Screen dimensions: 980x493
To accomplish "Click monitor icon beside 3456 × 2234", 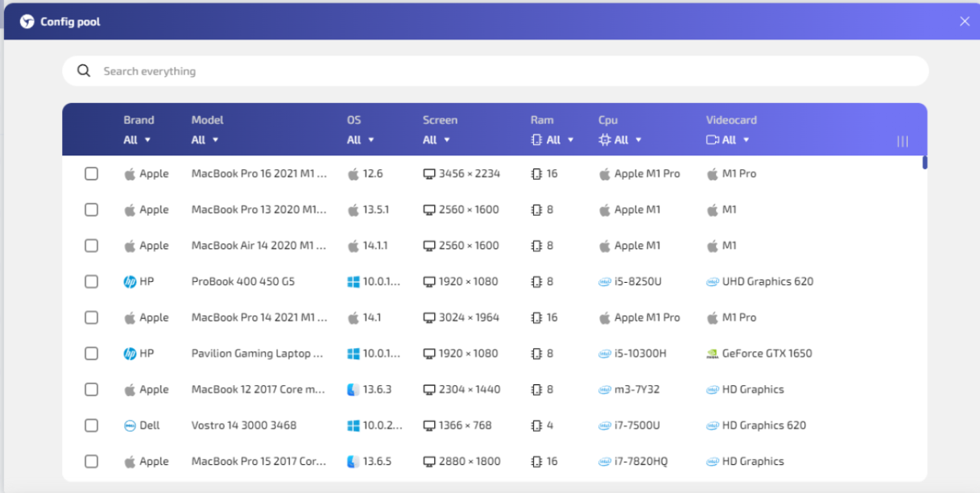I will pos(429,174).
